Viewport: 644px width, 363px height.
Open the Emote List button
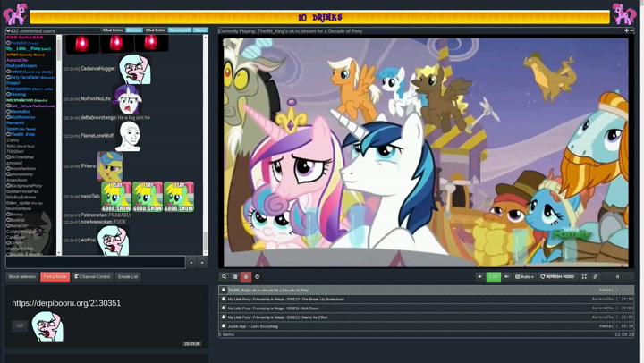click(x=128, y=277)
